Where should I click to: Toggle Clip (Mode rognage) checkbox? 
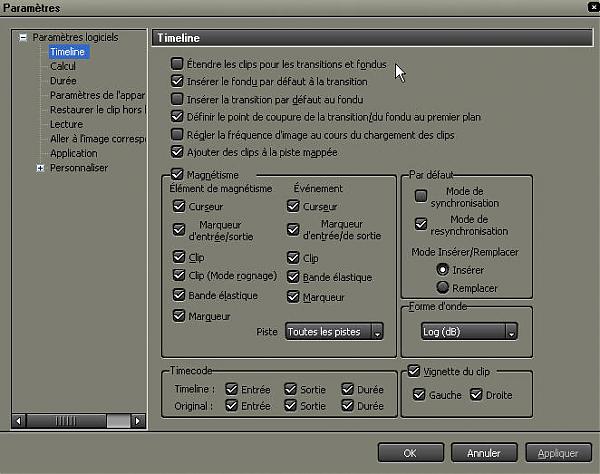pos(179,275)
